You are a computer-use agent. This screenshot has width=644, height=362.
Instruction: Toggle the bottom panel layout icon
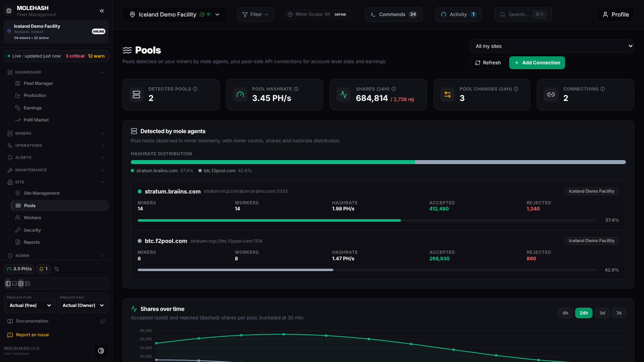14,284
